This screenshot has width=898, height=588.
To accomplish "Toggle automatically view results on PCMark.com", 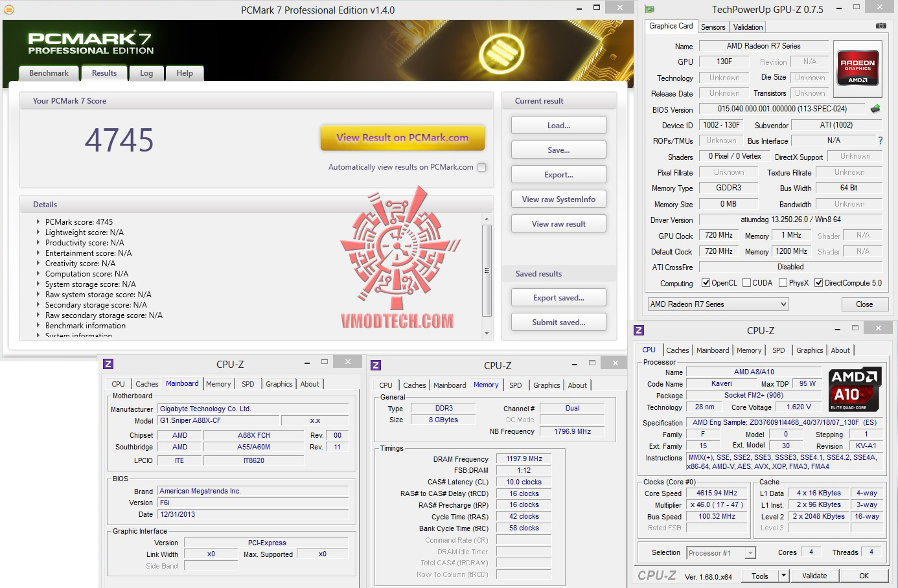I will click(481, 167).
